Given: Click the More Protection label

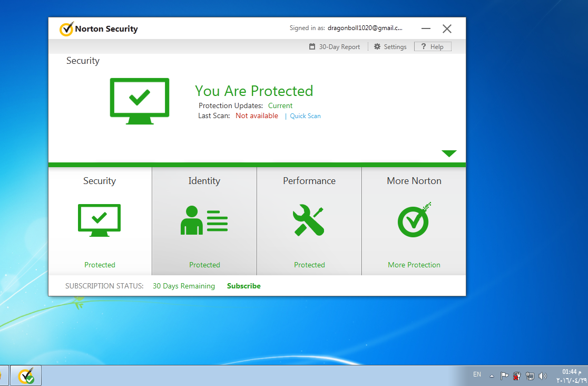Looking at the screenshot, I should coord(414,265).
